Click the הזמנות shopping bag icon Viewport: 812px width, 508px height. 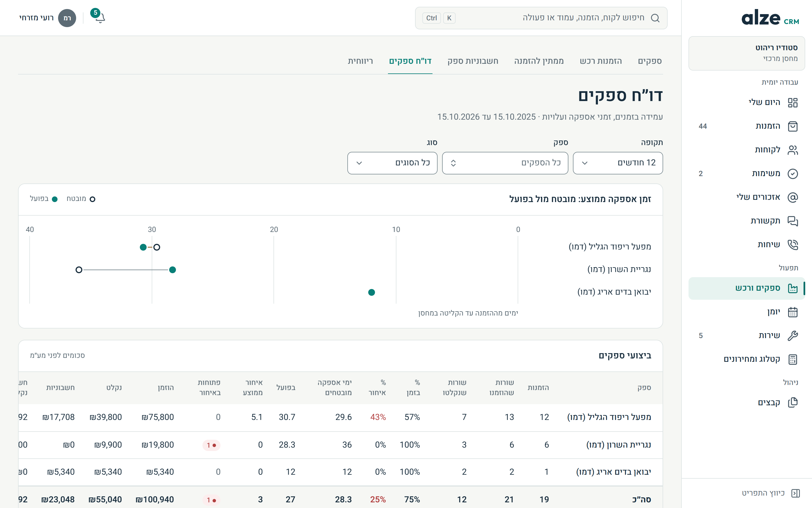tap(793, 126)
